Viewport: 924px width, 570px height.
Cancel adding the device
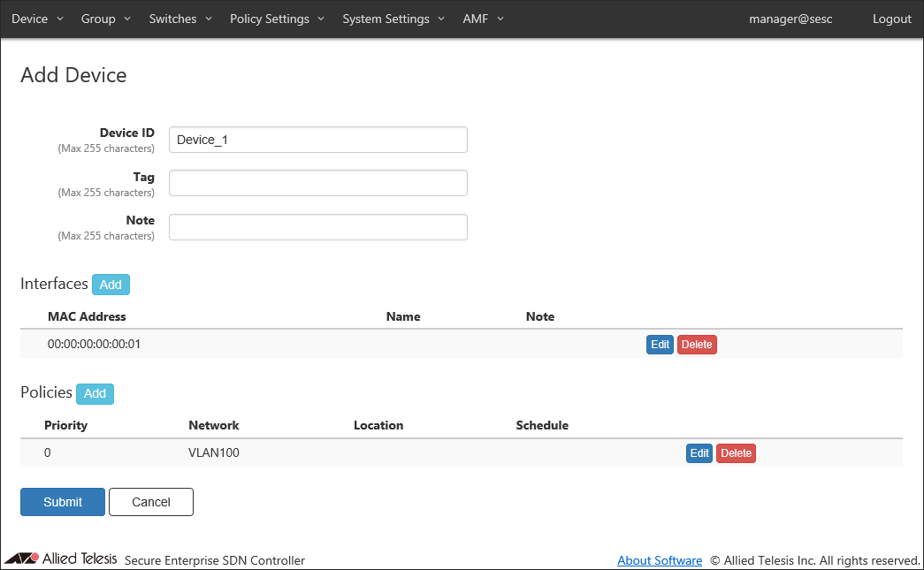tap(151, 502)
